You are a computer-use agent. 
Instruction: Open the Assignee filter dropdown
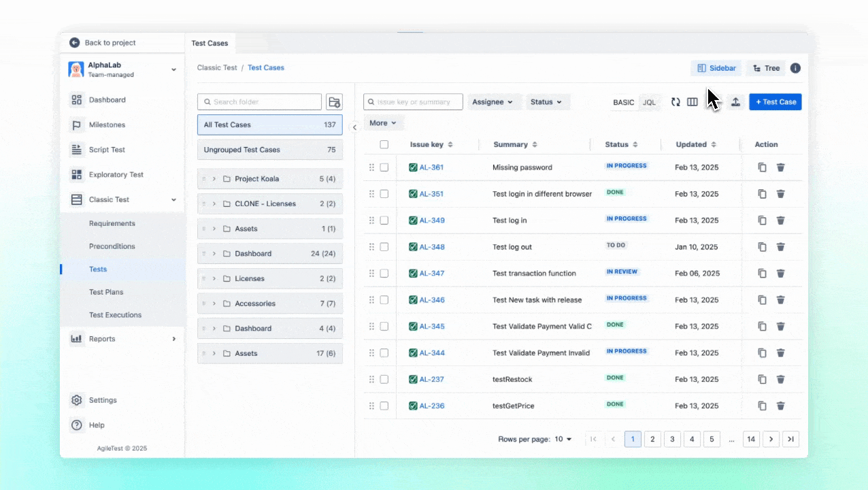(493, 102)
